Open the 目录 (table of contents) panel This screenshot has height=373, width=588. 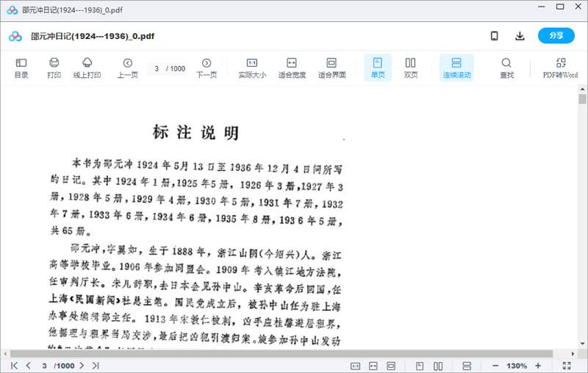tap(21, 68)
